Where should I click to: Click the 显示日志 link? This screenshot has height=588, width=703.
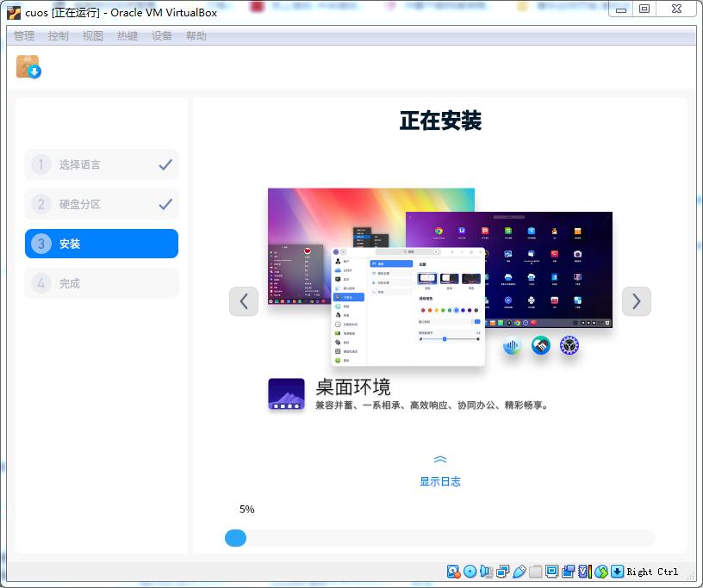coord(440,481)
